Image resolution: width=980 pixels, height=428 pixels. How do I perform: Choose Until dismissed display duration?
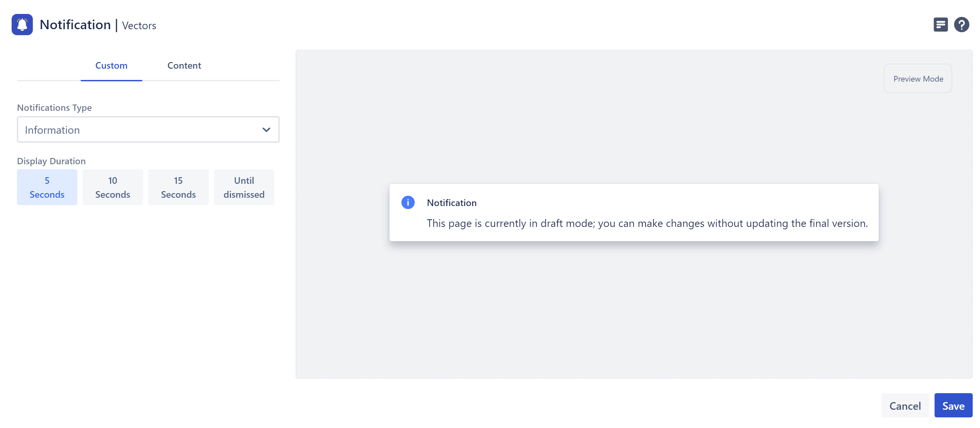tap(244, 187)
